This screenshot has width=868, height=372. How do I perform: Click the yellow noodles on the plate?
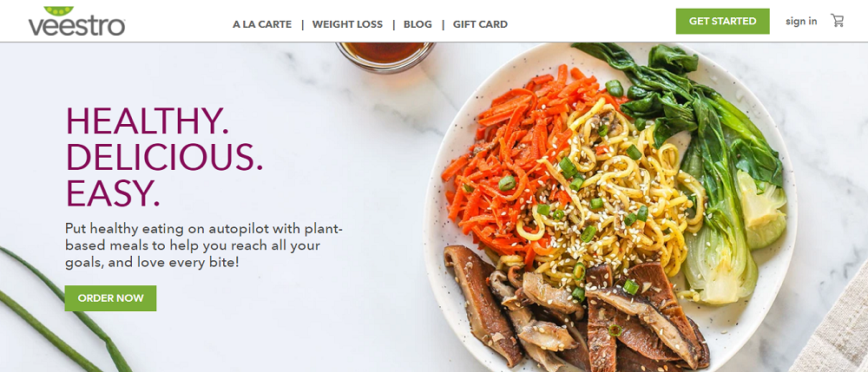point(615,188)
